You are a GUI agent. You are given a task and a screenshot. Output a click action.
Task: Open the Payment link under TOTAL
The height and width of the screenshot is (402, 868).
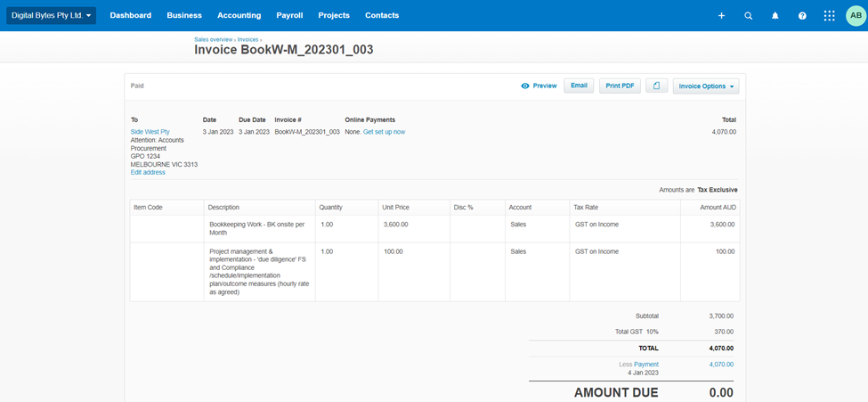point(646,365)
